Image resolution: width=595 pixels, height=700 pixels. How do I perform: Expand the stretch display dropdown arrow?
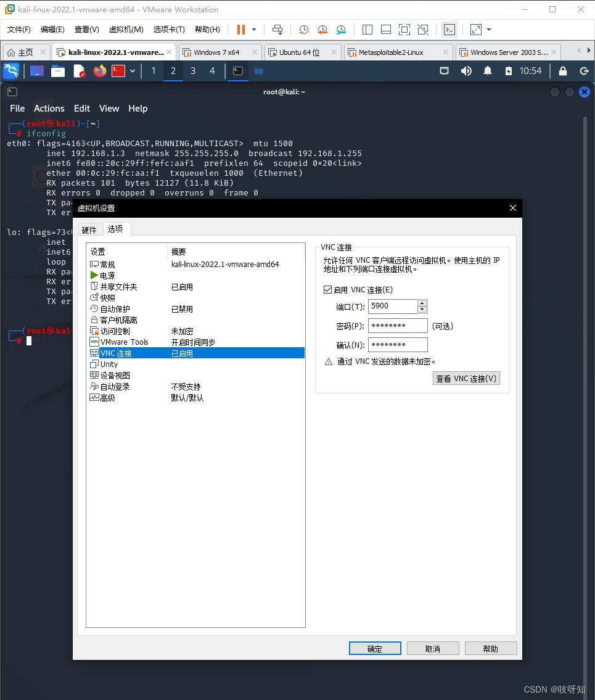489,30
